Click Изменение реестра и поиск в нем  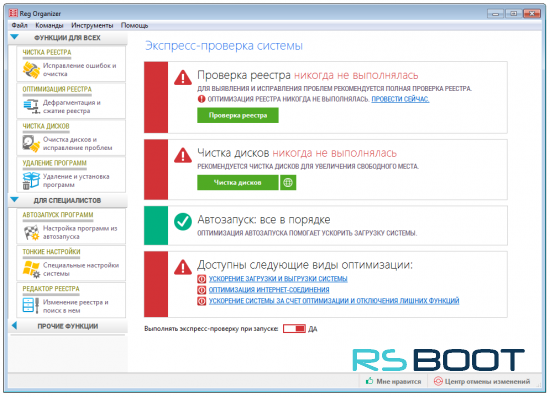75,306
